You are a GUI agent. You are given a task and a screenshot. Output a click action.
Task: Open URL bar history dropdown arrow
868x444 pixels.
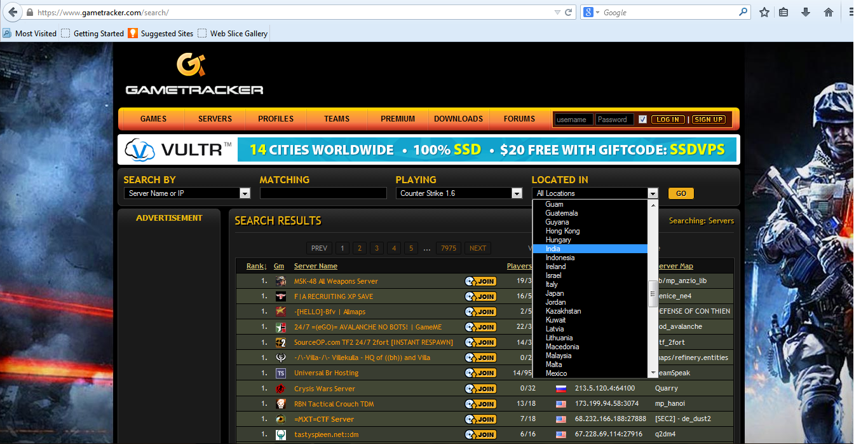coord(557,12)
